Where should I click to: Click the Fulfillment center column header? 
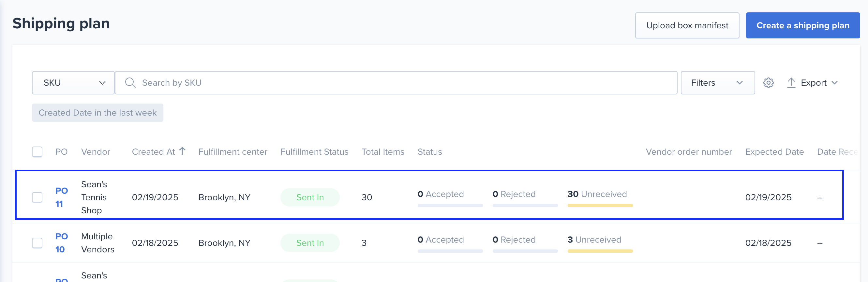click(x=233, y=152)
